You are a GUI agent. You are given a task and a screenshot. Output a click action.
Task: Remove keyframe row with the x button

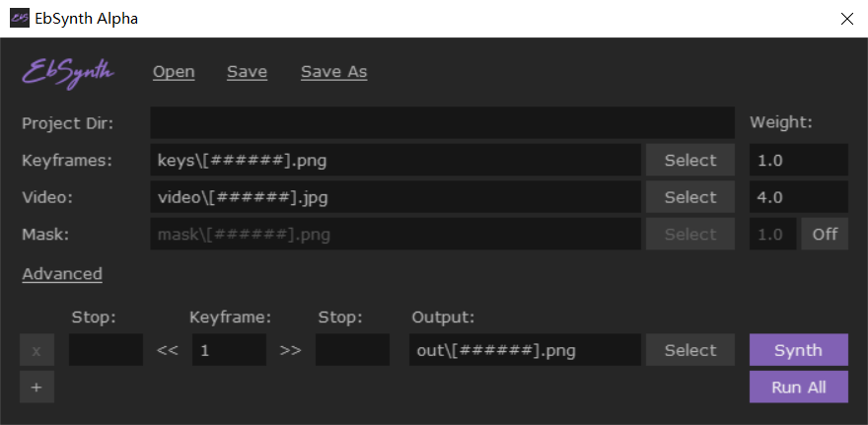[36, 350]
